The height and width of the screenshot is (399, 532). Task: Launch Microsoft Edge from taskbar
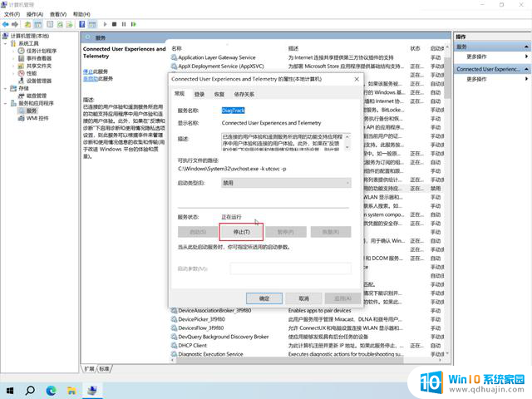[51, 391]
